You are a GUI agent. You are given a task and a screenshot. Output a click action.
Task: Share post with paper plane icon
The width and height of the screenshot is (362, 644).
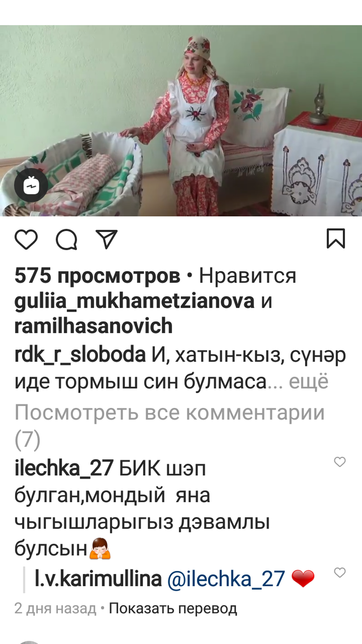pos(107,239)
